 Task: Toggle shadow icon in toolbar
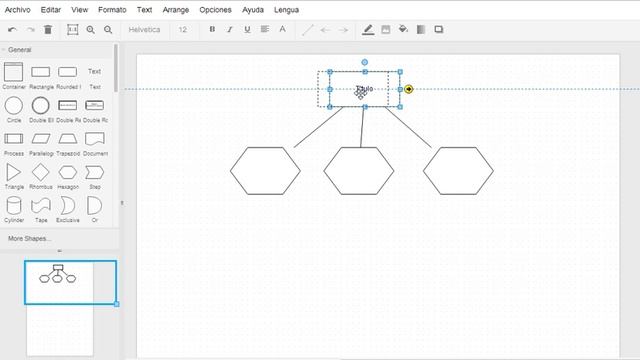pos(439,29)
